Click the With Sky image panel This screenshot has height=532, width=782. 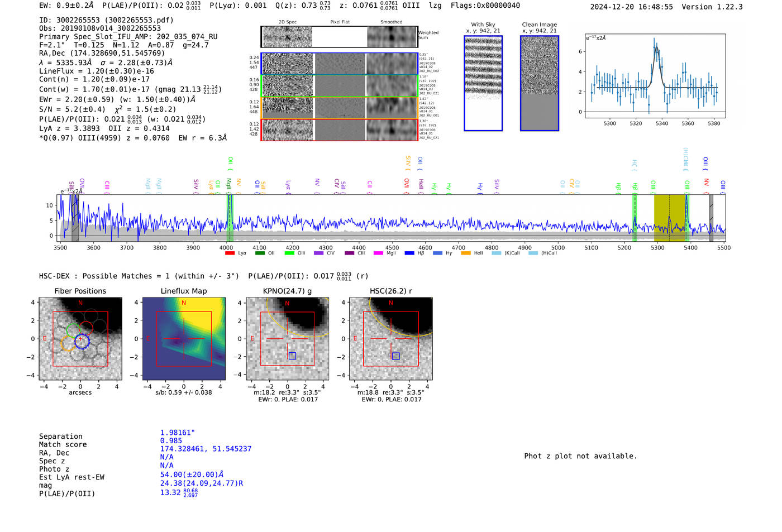(x=483, y=83)
